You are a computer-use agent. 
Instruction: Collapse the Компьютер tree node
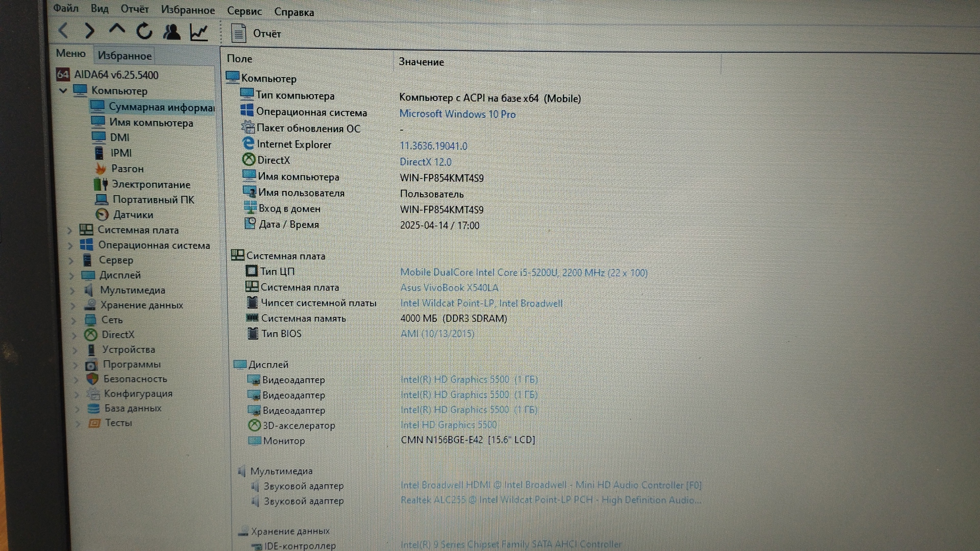point(63,91)
